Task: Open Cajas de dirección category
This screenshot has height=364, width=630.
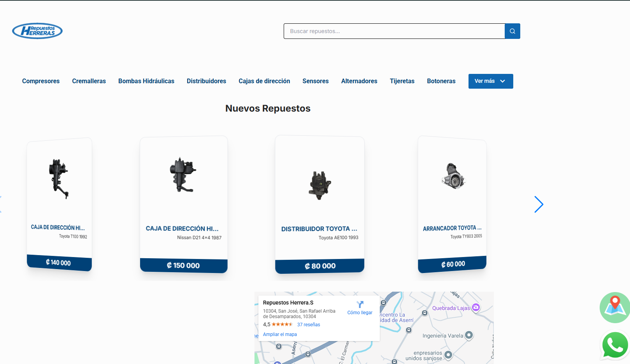Action: point(264,81)
